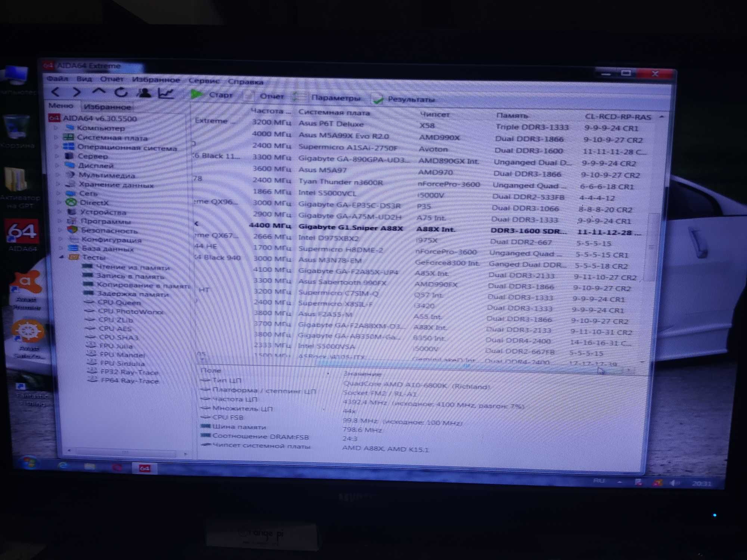
Task: Select the Gigabyte G1.Sniper A88X row
Action: 418,228
